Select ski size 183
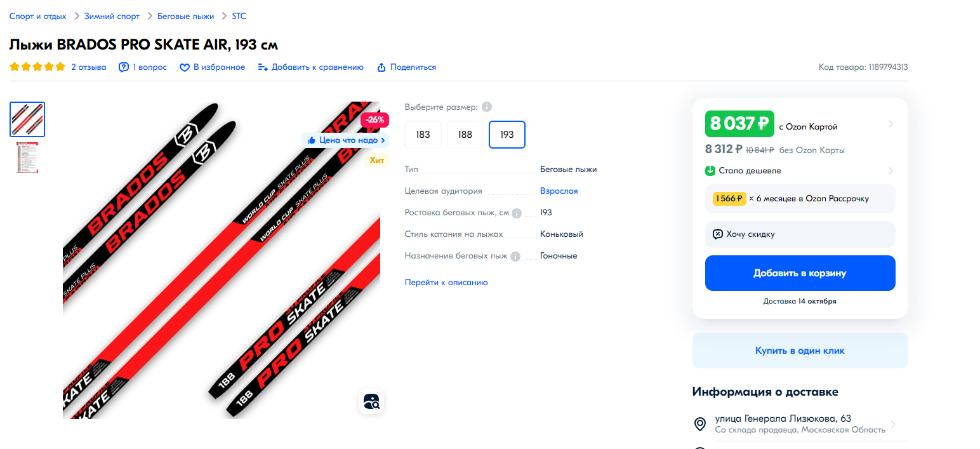Image resolution: width=980 pixels, height=449 pixels. pos(423,135)
